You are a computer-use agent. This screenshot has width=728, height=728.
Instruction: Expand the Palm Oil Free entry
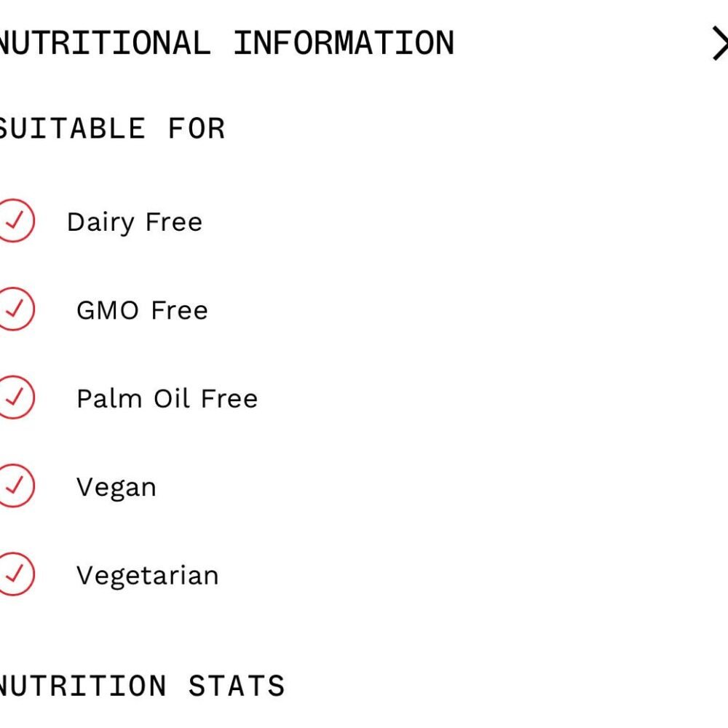(166, 398)
